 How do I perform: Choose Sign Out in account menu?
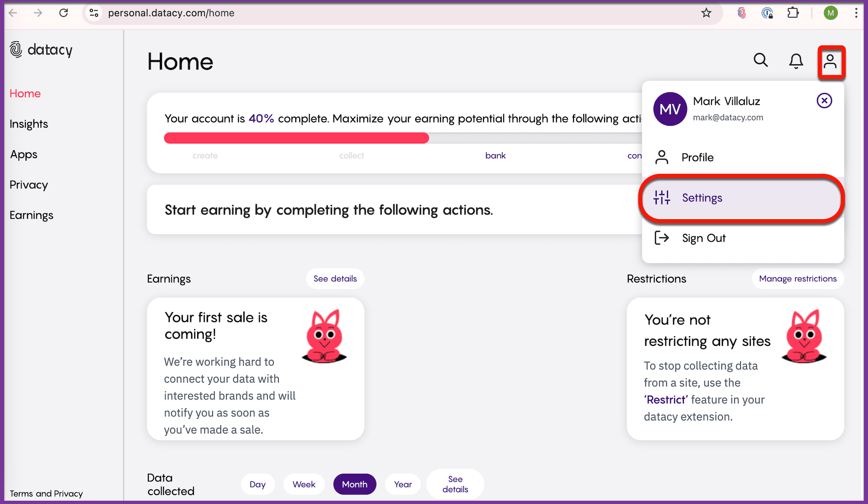(703, 238)
